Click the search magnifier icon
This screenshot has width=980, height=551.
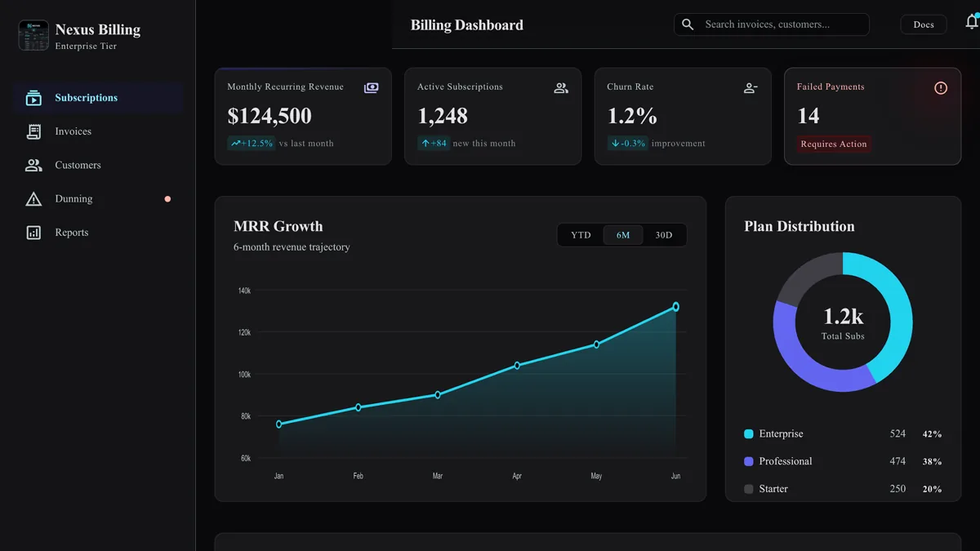point(688,24)
